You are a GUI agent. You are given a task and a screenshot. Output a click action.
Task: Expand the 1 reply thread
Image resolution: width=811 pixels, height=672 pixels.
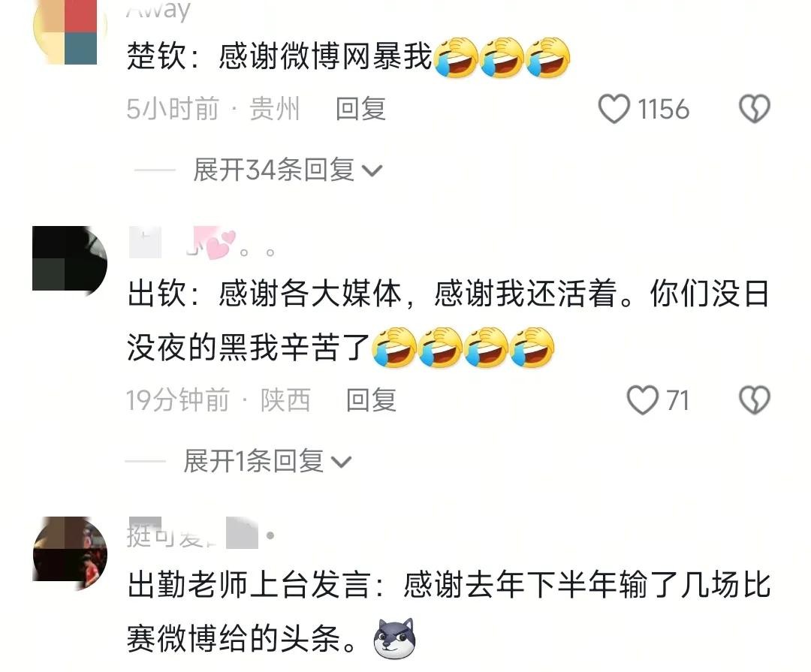click(267, 461)
